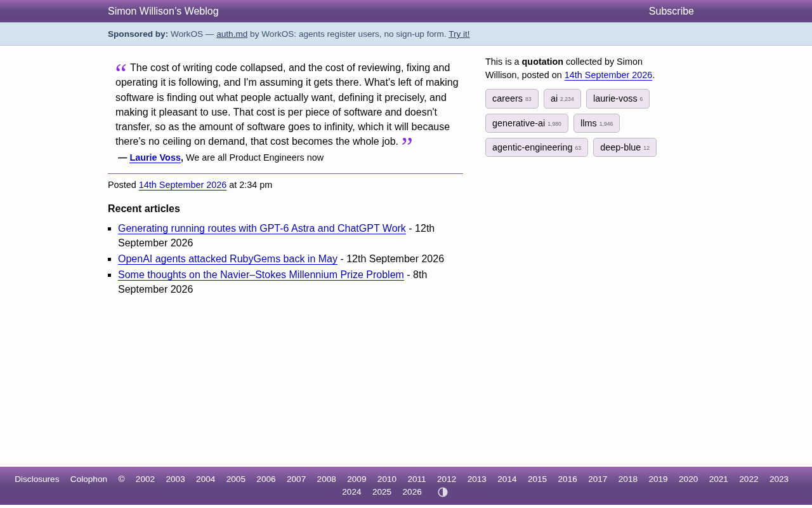This screenshot has width=812, height=508.
Task: Click the 'We are all Product Engineers now' text
Action: click(x=254, y=157)
